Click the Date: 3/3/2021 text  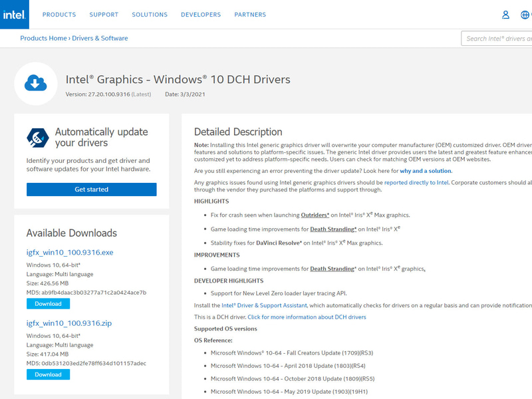pyautogui.click(x=185, y=94)
